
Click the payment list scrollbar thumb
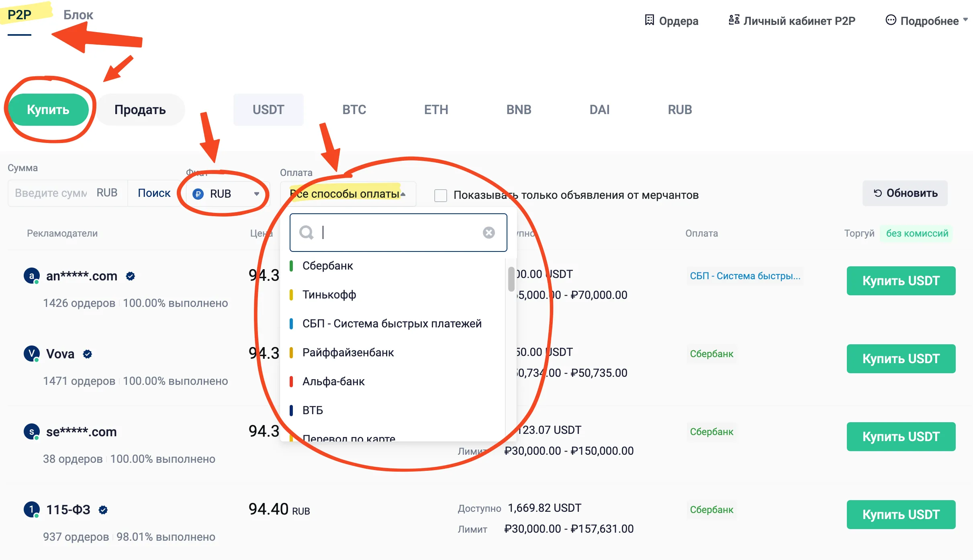(x=511, y=279)
